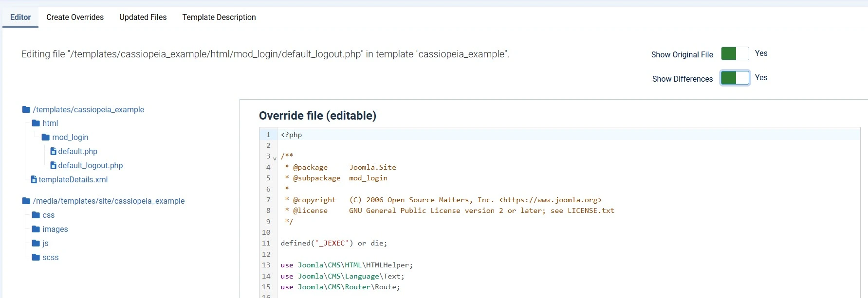This screenshot has width=868, height=298.
Task: Click the Editing file path description text
Action: coord(265,54)
